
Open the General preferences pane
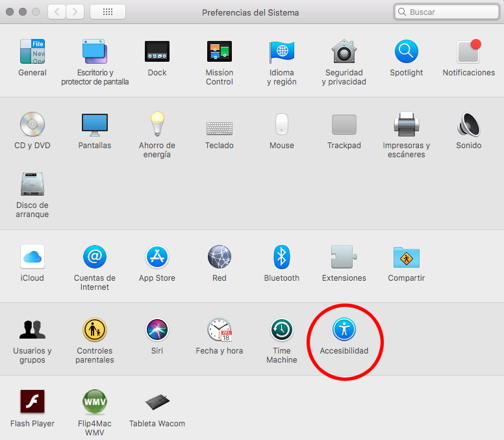32,51
